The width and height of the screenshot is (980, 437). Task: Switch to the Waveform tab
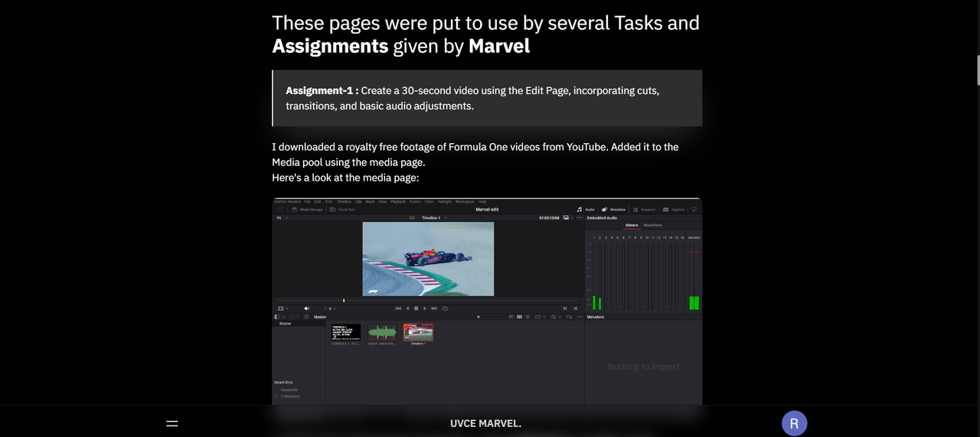click(653, 225)
